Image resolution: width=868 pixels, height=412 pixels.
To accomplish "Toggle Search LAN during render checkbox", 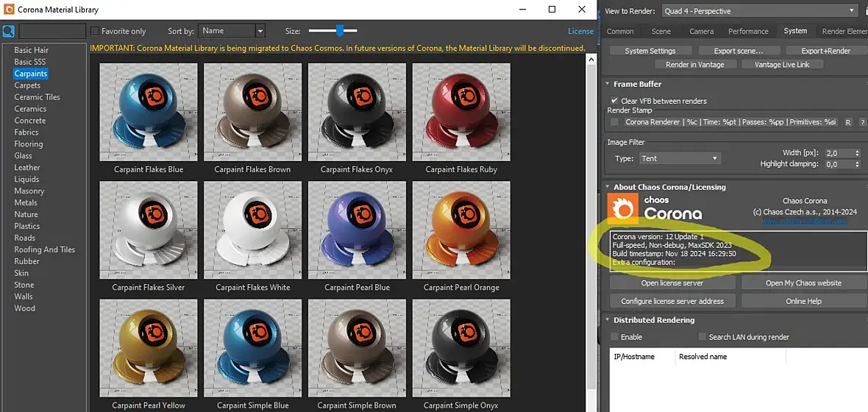I will 702,337.
